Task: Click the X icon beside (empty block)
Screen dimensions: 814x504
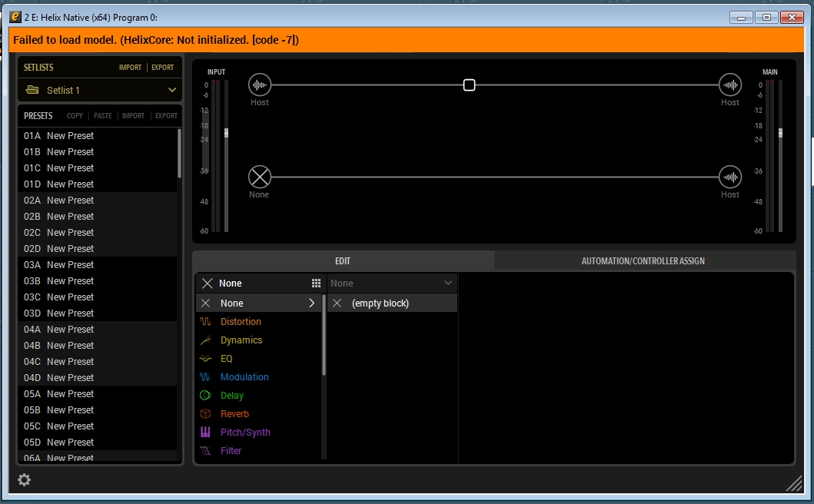Action: (337, 303)
